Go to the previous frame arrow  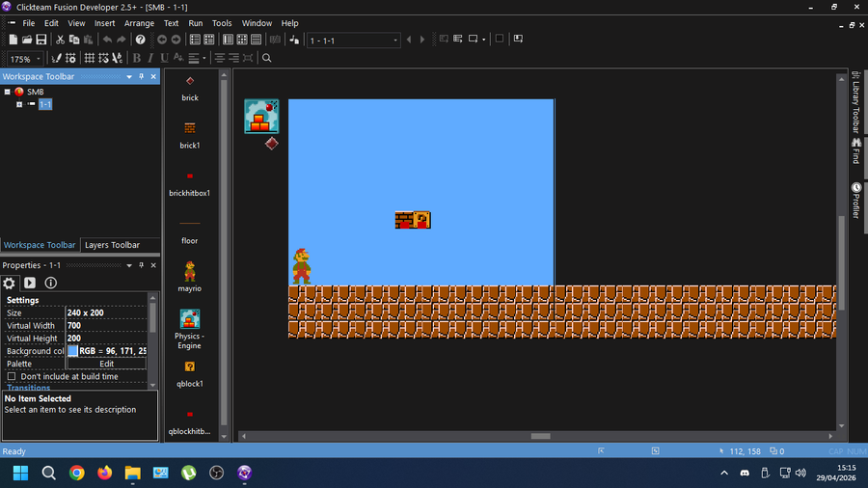[x=409, y=40]
